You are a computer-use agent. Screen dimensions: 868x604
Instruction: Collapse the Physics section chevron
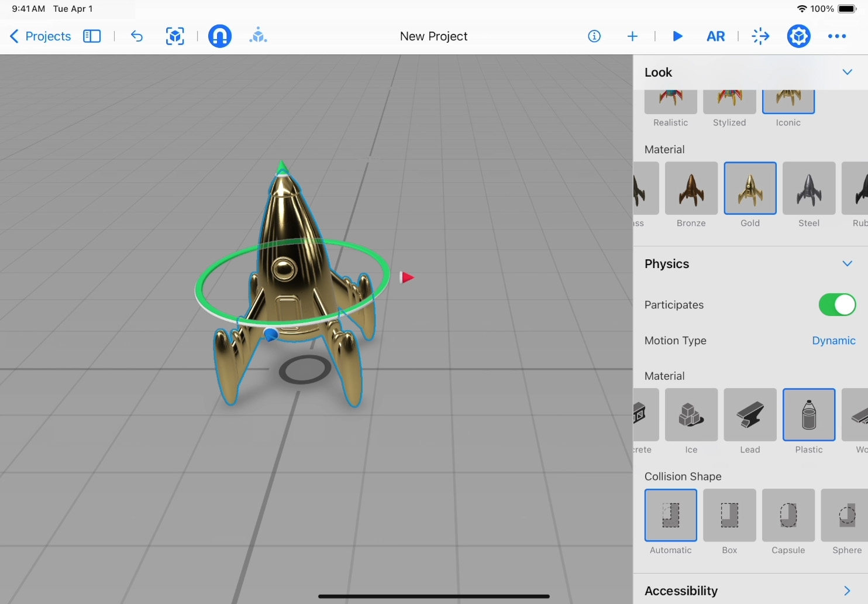847,263
